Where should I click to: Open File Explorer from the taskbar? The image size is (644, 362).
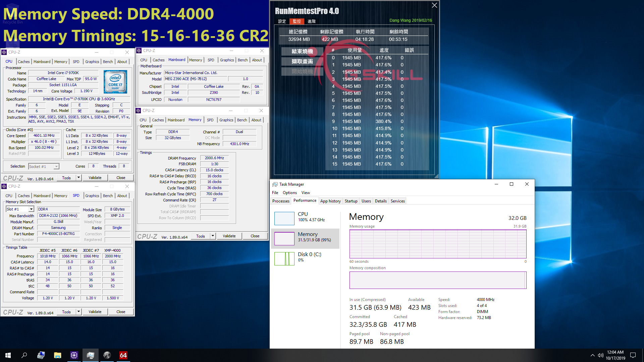[57, 355]
